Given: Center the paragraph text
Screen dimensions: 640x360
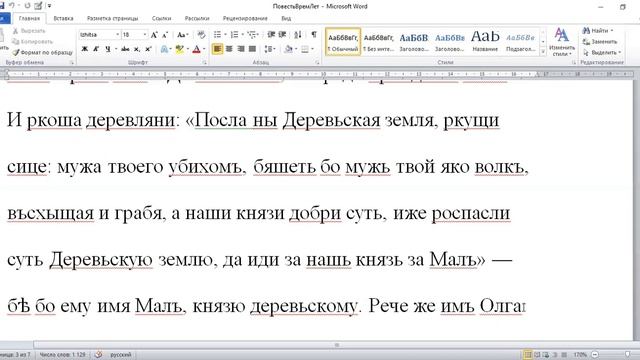Looking at the screenshot, I should [x=229, y=49].
